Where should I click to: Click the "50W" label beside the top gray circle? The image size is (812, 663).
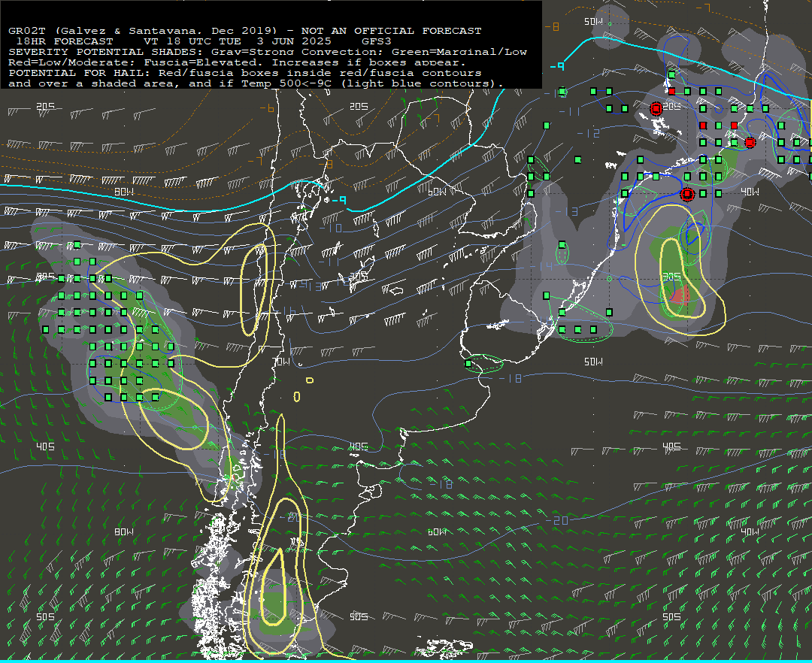(593, 22)
